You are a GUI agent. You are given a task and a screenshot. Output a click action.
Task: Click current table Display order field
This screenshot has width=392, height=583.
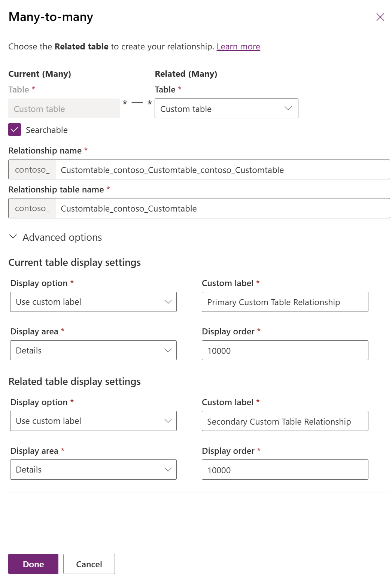click(285, 350)
